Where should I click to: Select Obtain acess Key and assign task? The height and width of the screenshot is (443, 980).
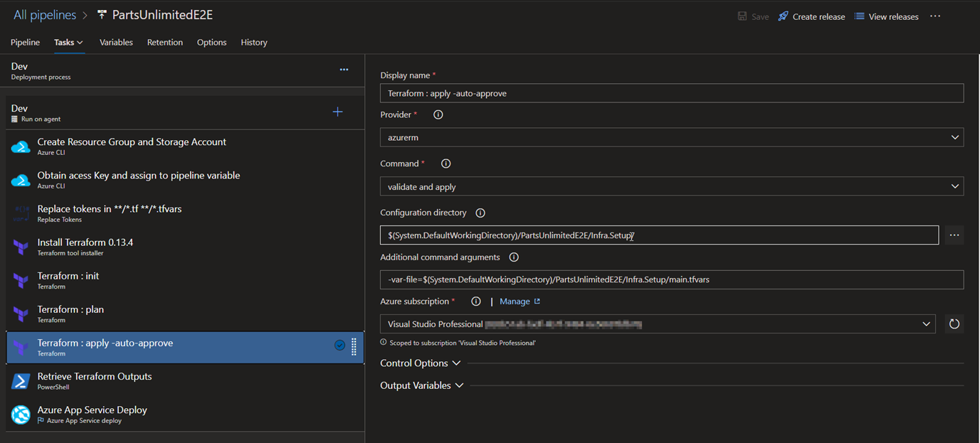click(185, 180)
